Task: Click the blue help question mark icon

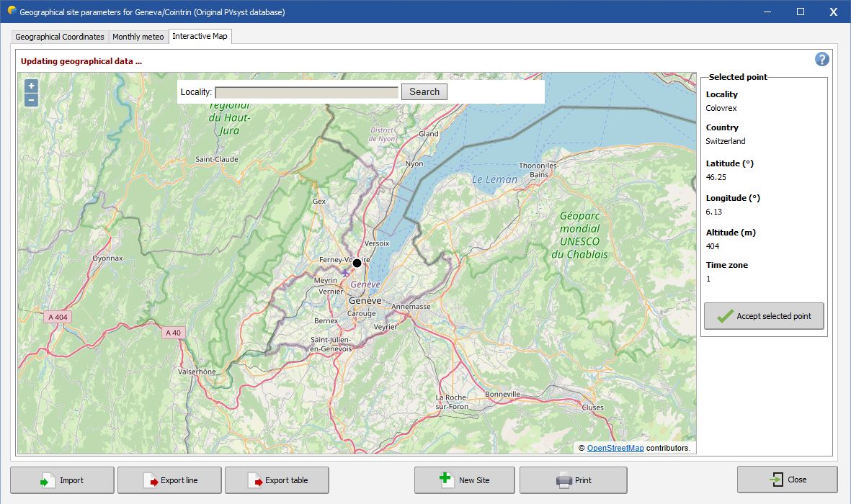Action: [821, 60]
